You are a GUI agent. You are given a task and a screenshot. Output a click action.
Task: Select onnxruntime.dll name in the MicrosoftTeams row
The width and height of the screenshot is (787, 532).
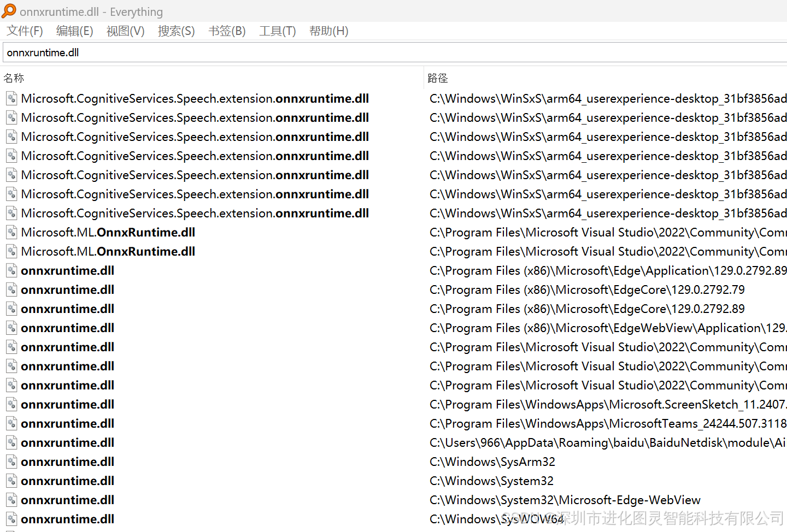click(68, 423)
